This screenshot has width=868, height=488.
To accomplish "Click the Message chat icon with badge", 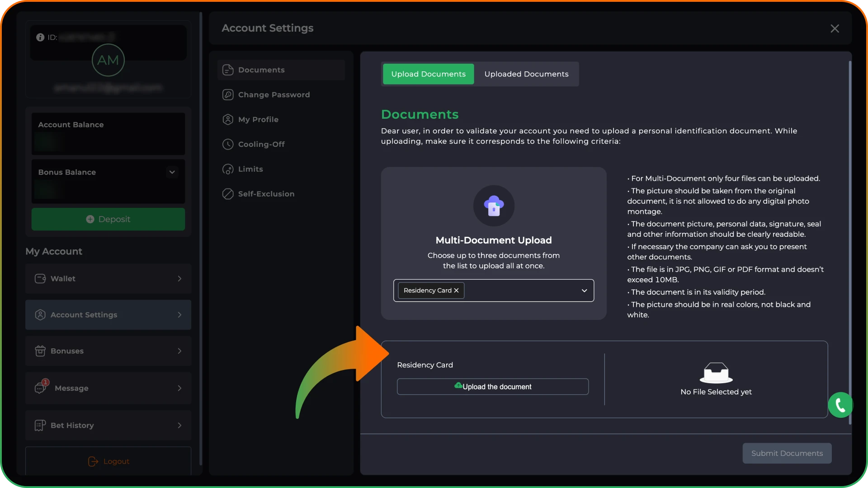I will point(41,387).
